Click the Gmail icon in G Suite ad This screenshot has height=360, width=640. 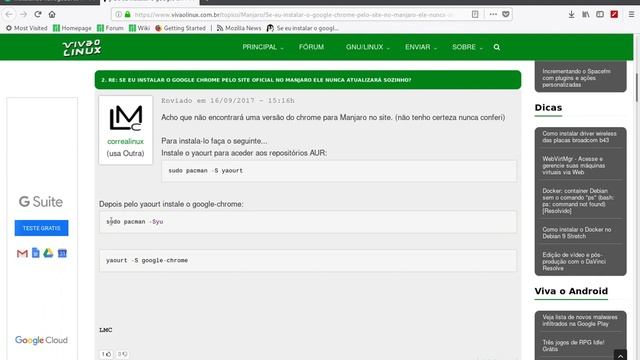pos(22,253)
